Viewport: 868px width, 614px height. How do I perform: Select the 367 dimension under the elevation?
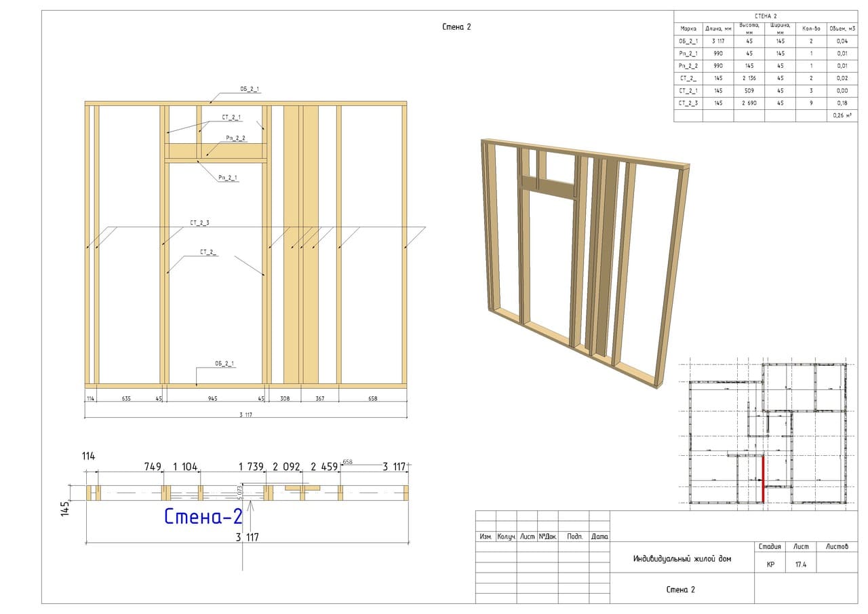(x=319, y=399)
